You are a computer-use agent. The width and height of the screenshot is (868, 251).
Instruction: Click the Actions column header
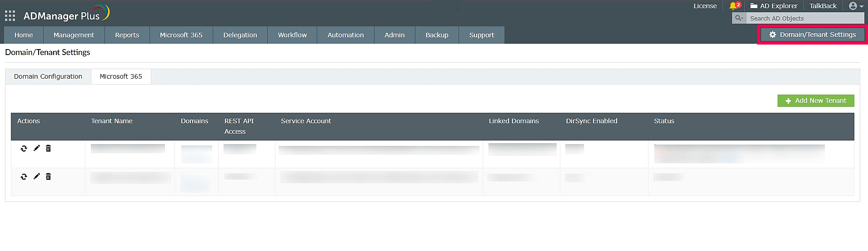tap(29, 121)
